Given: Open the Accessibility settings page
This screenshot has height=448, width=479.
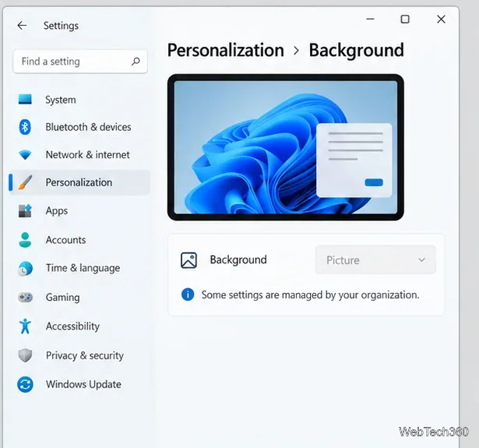Looking at the screenshot, I should point(80,326).
